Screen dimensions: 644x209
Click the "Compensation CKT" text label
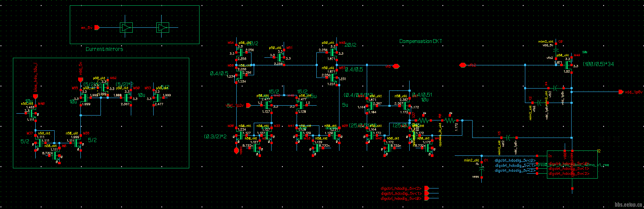(x=421, y=41)
